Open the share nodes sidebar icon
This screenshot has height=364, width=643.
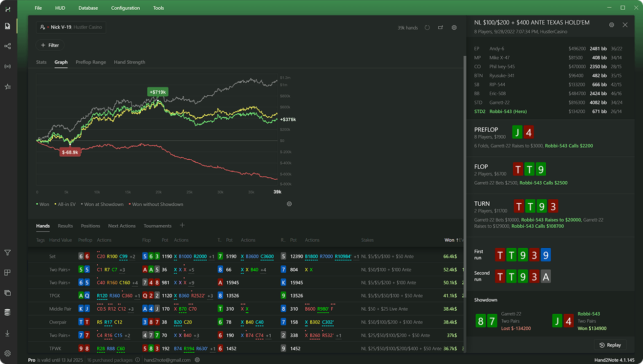point(7,46)
